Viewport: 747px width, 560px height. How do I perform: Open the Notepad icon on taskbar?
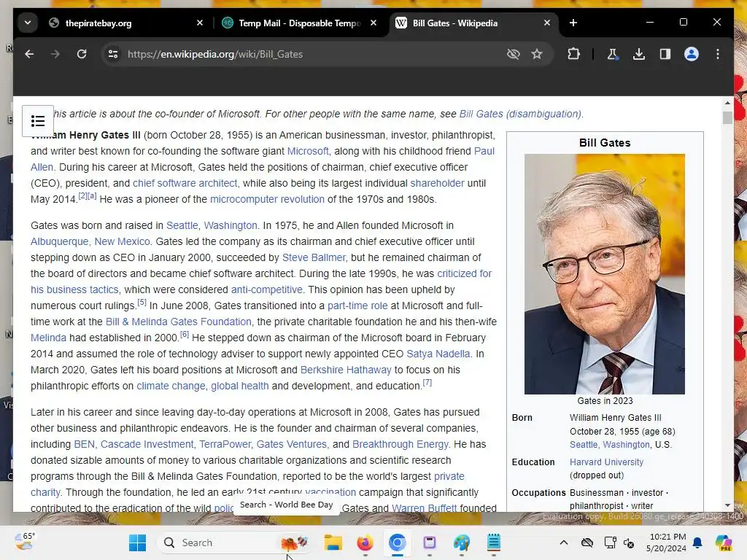coord(494,542)
